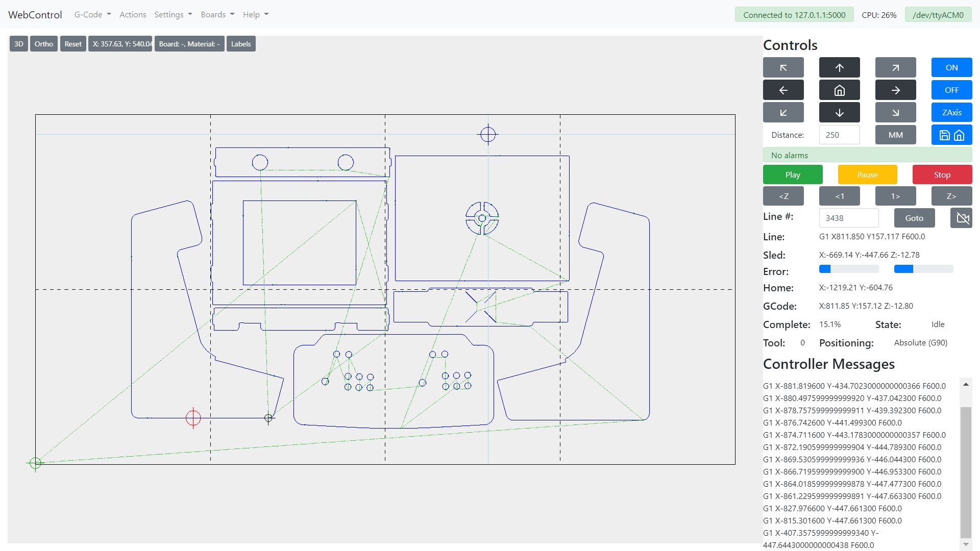Open the G-Code dropdown menu

pyautogui.click(x=92, y=15)
